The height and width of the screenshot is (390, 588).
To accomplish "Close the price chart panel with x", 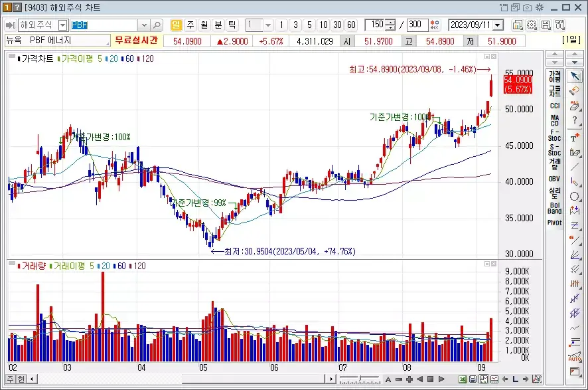I will 494,56.
